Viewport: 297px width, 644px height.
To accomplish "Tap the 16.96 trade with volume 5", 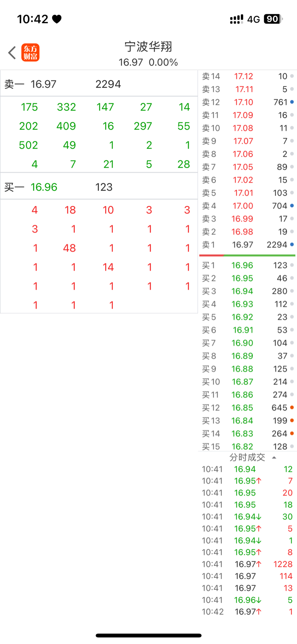I will pyautogui.click(x=247, y=600).
